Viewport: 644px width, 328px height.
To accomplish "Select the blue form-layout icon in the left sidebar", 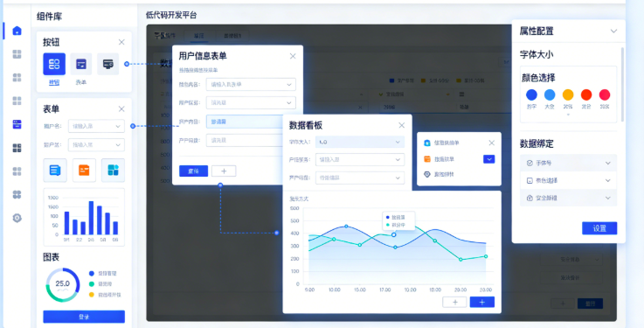I will click(17, 124).
